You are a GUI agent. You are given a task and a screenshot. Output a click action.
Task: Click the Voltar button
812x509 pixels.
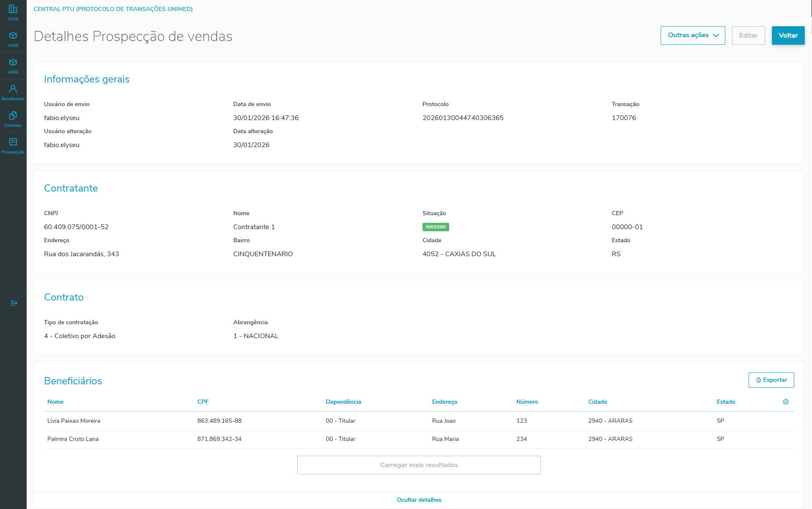point(788,36)
